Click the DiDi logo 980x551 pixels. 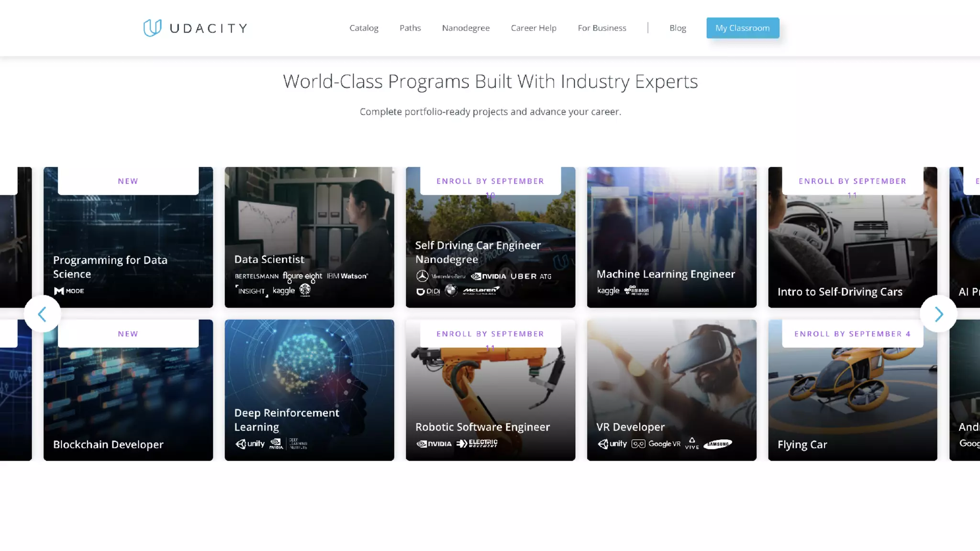coord(428,291)
